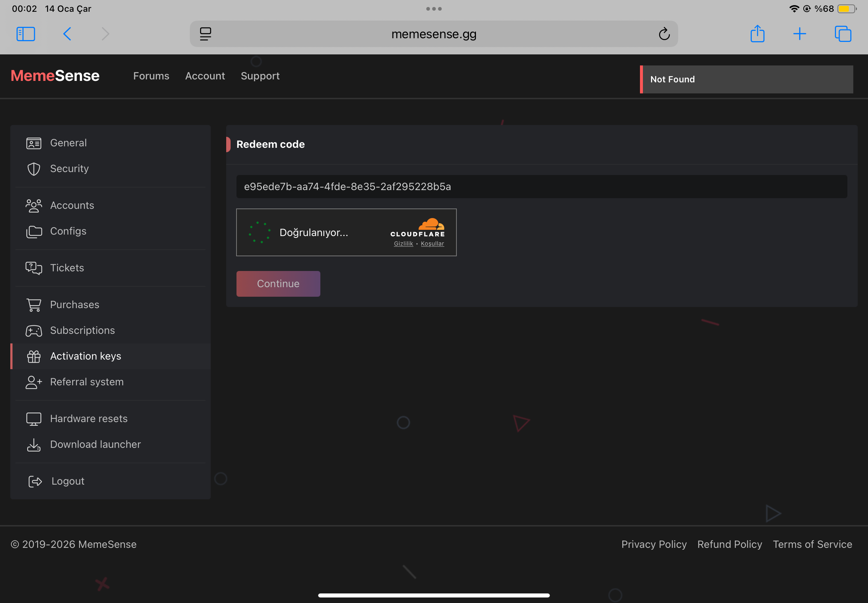Image resolution: width=868 pixels, height=603 pixels.
Task: Click the Referral system add-user icon
Action: [x=33, y=382]
